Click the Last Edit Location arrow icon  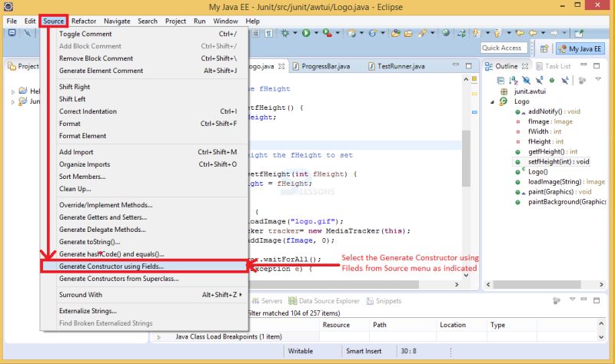(520, 33)
